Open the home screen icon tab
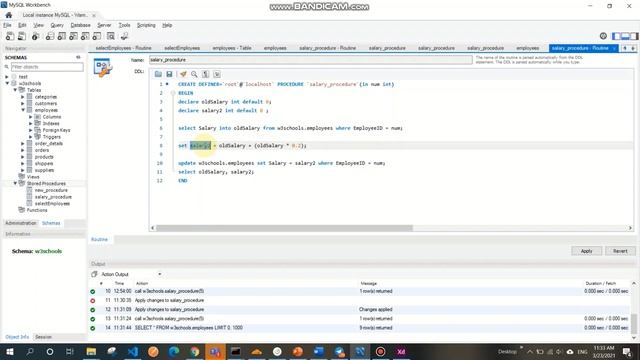Screen dimensions: 640x360 click(x=8, y=15)
